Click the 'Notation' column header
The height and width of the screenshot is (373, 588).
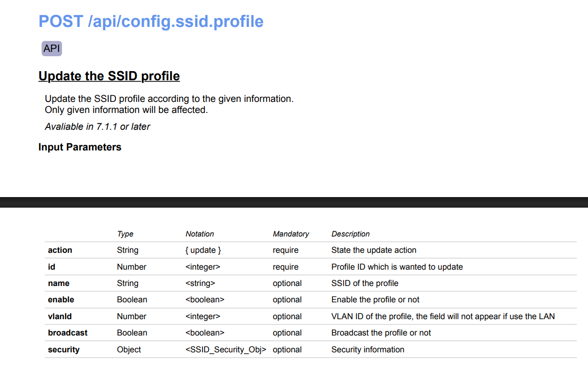point(200,234)
